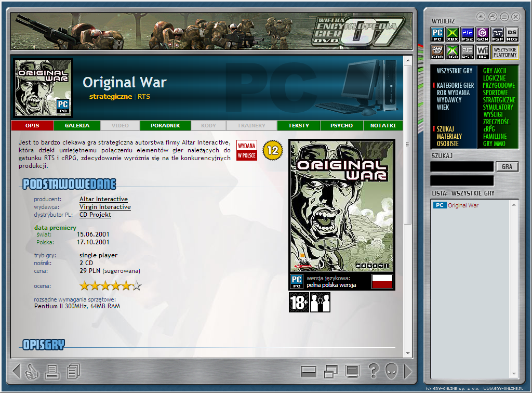Select the Nintendo DS (NDS) platform icon
Viewport: 532px width, 393px height.
tap(512, 34)
